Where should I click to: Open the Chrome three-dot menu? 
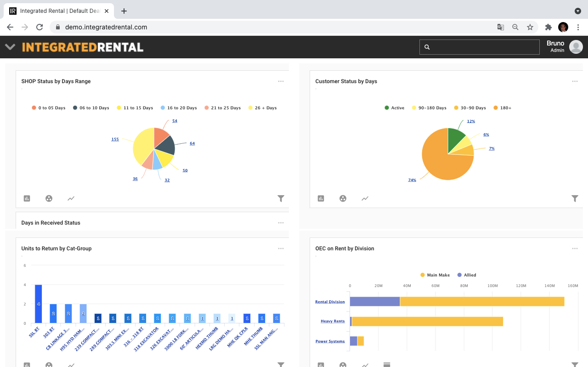[578, 27]
